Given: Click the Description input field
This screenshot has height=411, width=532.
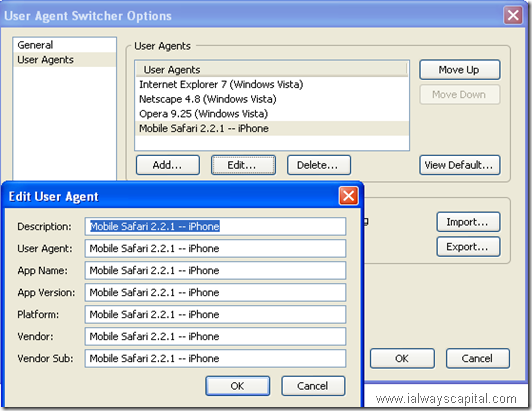Looking at the screenshot, I should 215,226.
